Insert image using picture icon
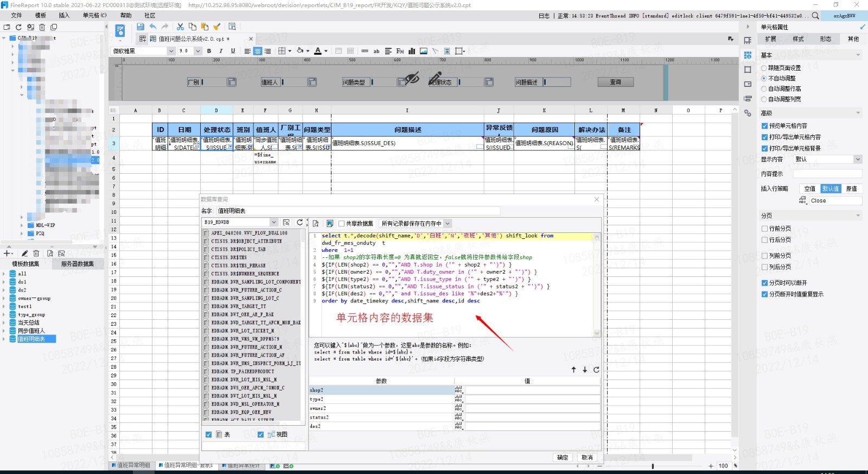Image resolution: width=868 pixels, height=474 pixels. [x=424, y=51]
